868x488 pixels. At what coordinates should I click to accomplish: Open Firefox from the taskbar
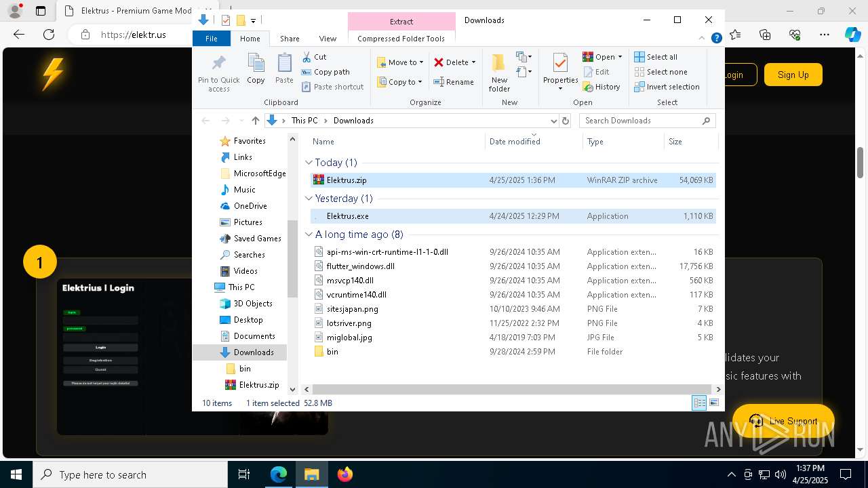pyautogui.click(x=345, y=474)
